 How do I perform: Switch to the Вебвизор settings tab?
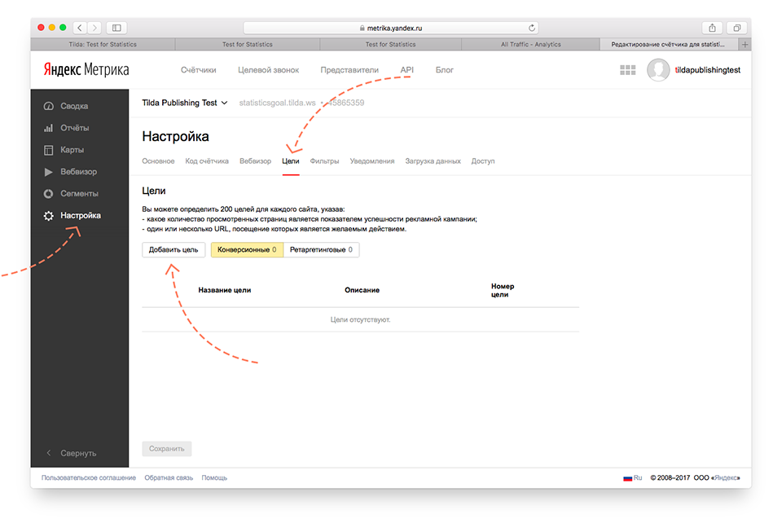255,161
